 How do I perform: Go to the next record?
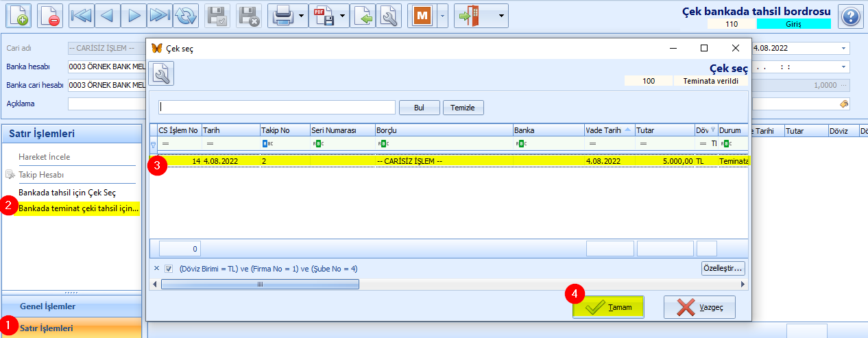coord(134,15)
